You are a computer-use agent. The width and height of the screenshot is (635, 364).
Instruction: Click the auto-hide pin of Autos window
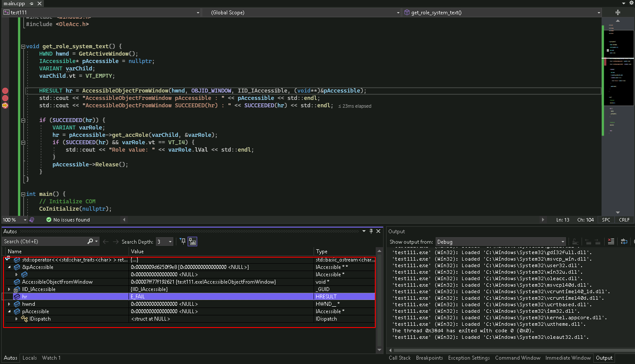[x=371, y=231]
